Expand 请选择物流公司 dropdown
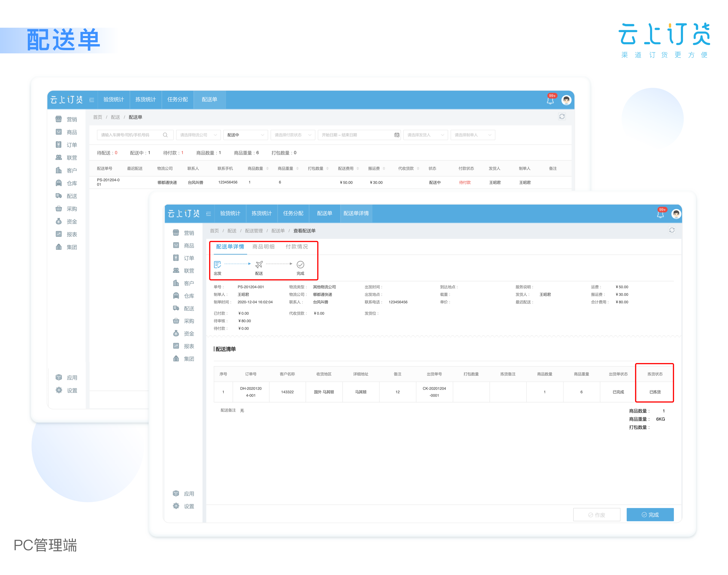This screenshot has width=728, height=575. click(x=198, y=135)
